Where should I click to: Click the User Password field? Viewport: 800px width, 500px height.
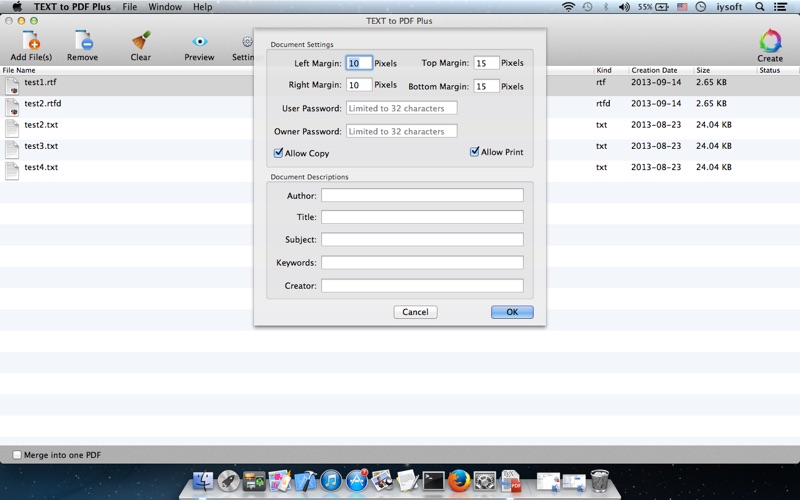[402, 108]
